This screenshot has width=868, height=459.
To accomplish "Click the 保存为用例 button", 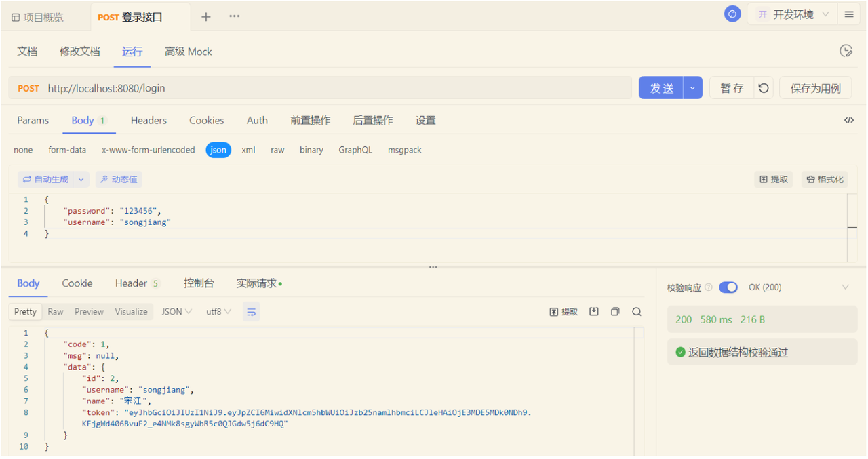I will 815,88.
